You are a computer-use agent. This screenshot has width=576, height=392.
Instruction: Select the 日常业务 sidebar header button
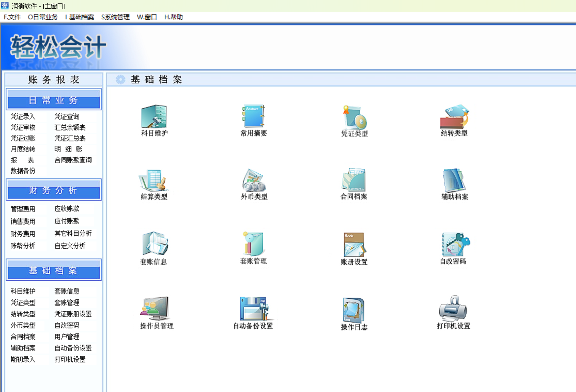[54, 100]
